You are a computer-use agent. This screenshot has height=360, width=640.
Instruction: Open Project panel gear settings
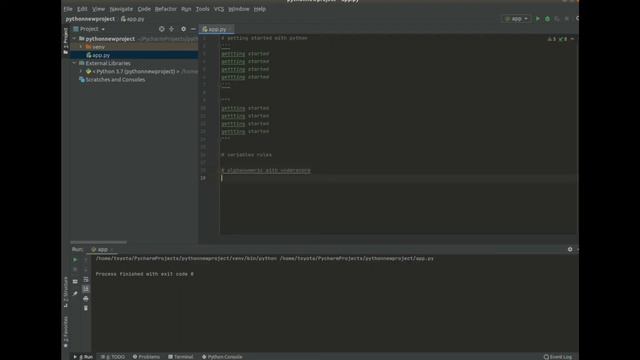[183, 29]
